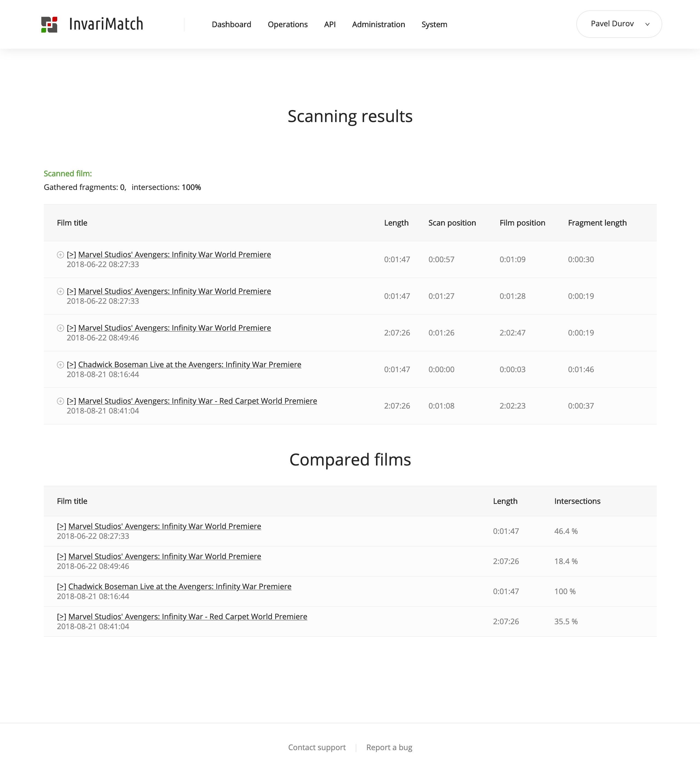Screen dimensions: 700x772
Task: Open the Chadwick Boseman link in Compared films
Action: [x=180, y=586]
